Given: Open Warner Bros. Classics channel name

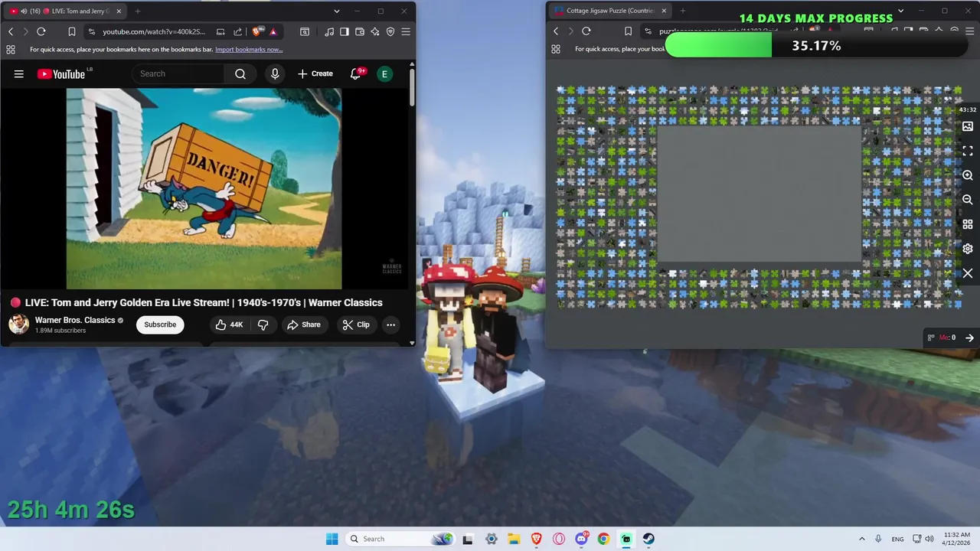Looking at the screenshot, I should click(75, 320).
